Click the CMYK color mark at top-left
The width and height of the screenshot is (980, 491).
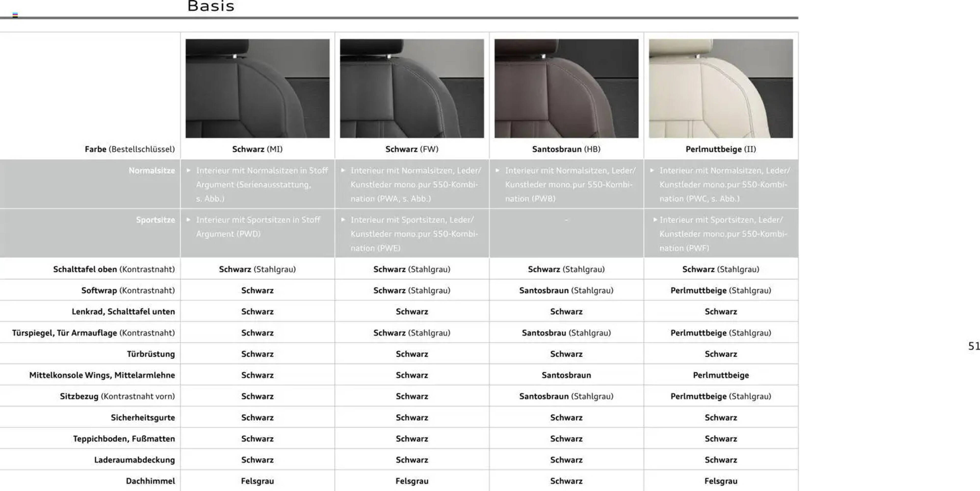tap(15, 15)
